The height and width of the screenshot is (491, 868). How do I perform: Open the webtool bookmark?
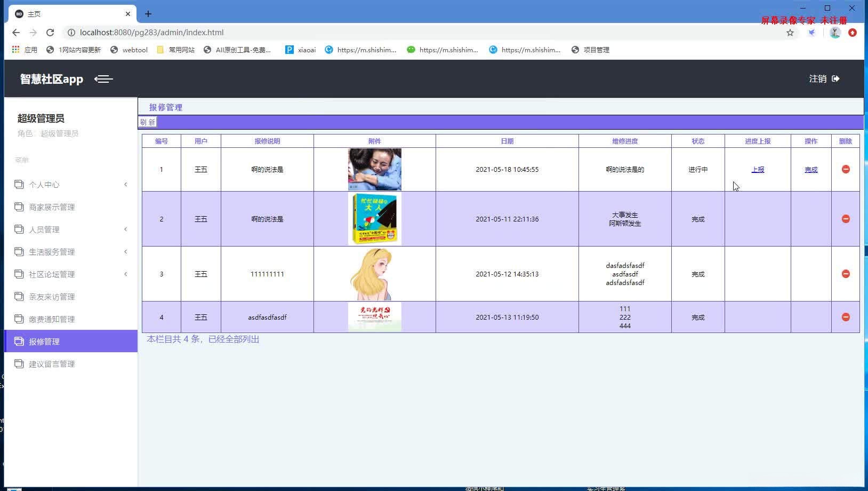pos(129,50)
